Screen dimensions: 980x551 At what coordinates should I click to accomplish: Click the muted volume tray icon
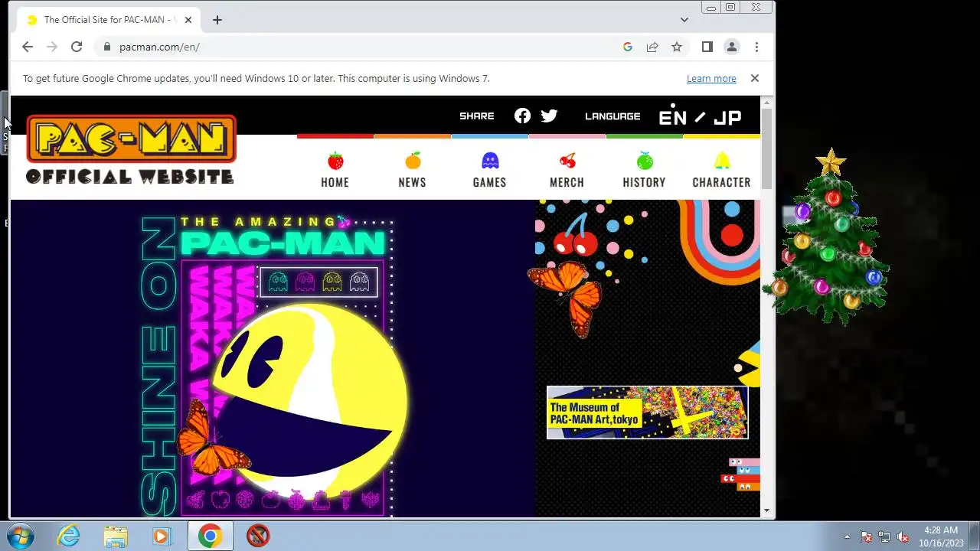click(x=903, y=536)
